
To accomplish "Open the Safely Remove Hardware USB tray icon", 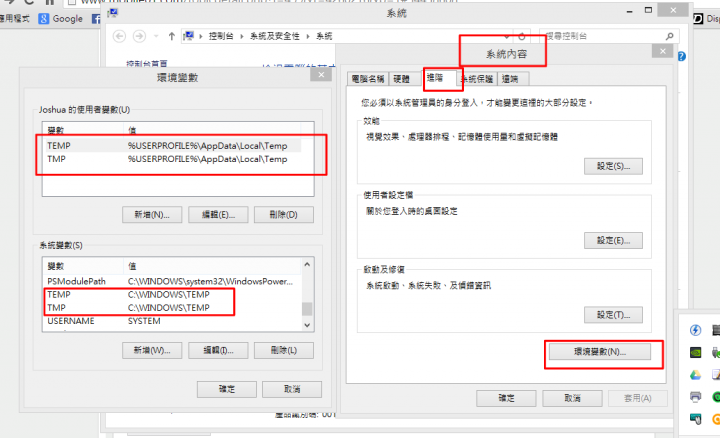I will point(715,352).
